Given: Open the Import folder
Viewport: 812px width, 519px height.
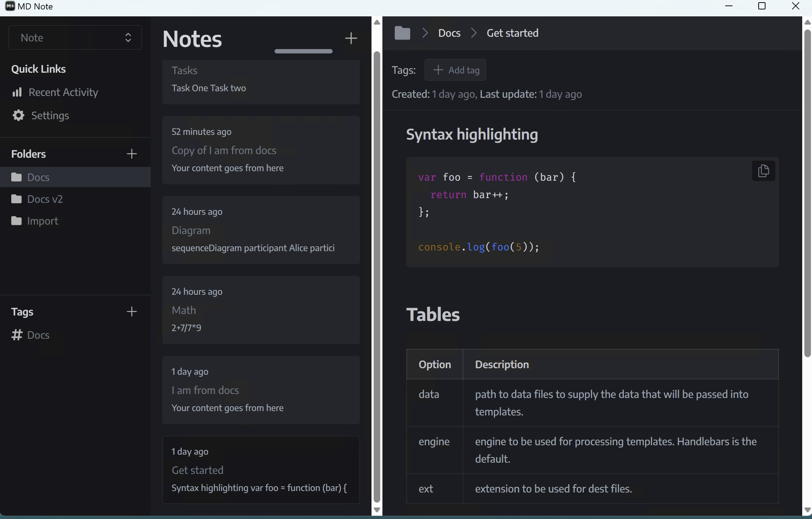Looking at the screenshot, I should tap(43, 221).
